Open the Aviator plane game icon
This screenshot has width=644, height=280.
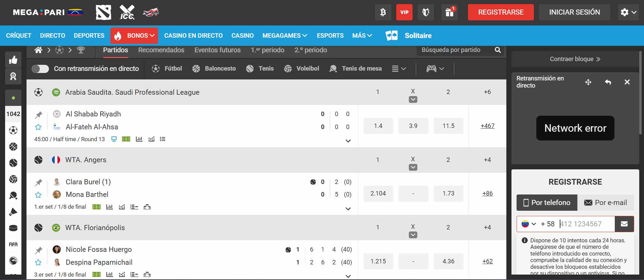[151, 13]
